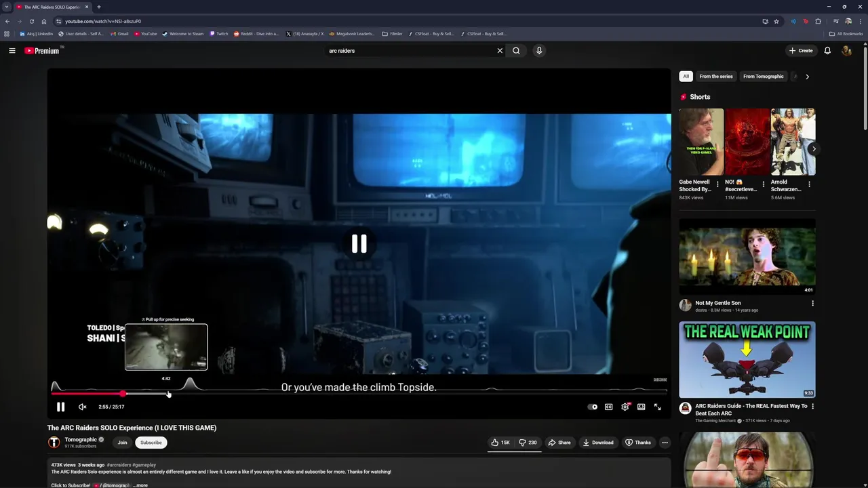
Task: Click the address bar URL
Action: [103, 21]
